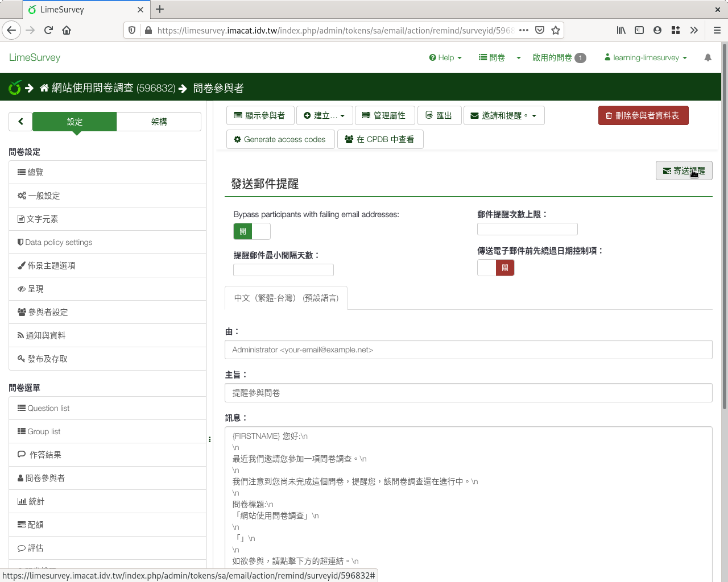Turn off bypass failing email addresses switch
This screenshot has height=582, width=728.
(x=252, y=231)
